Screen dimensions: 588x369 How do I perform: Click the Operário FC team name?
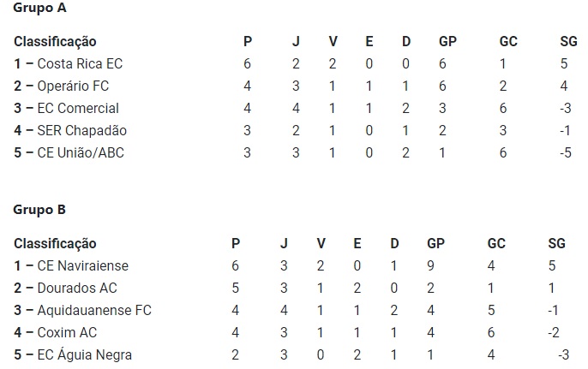coord(73,86)
